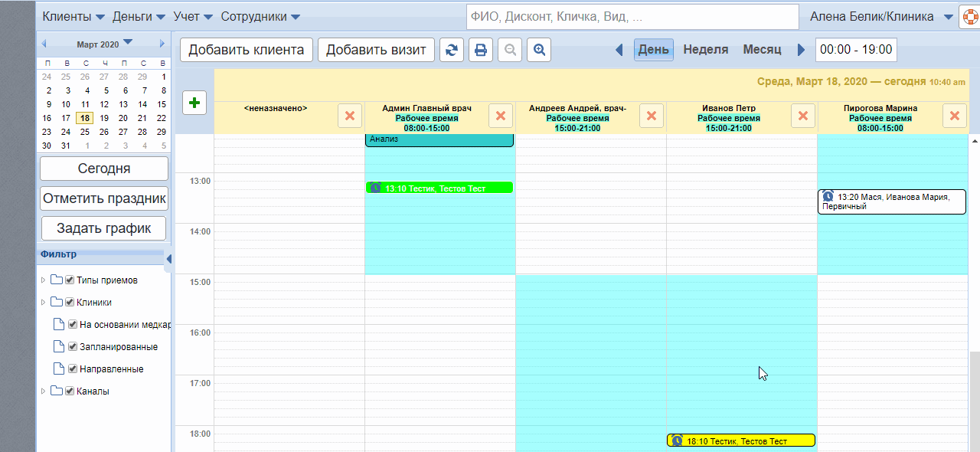
Task: Open the 00:00 - 19:00 time range selector
Action: click(856, 50)
